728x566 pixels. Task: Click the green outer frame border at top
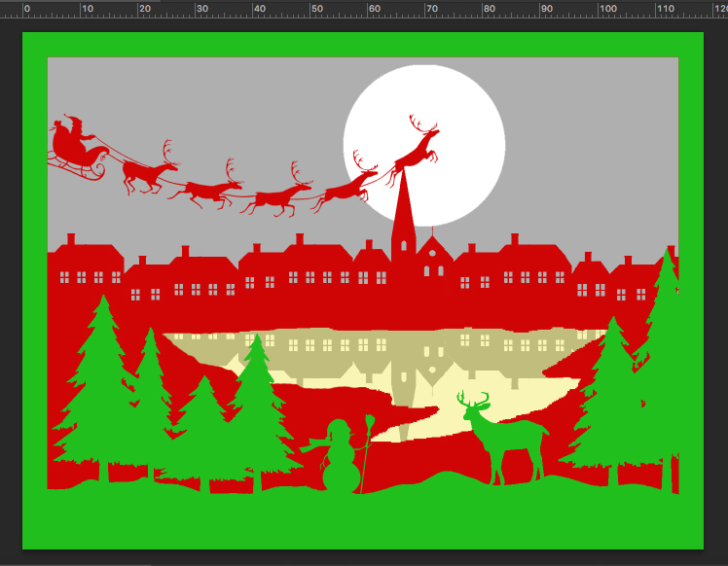363,45
